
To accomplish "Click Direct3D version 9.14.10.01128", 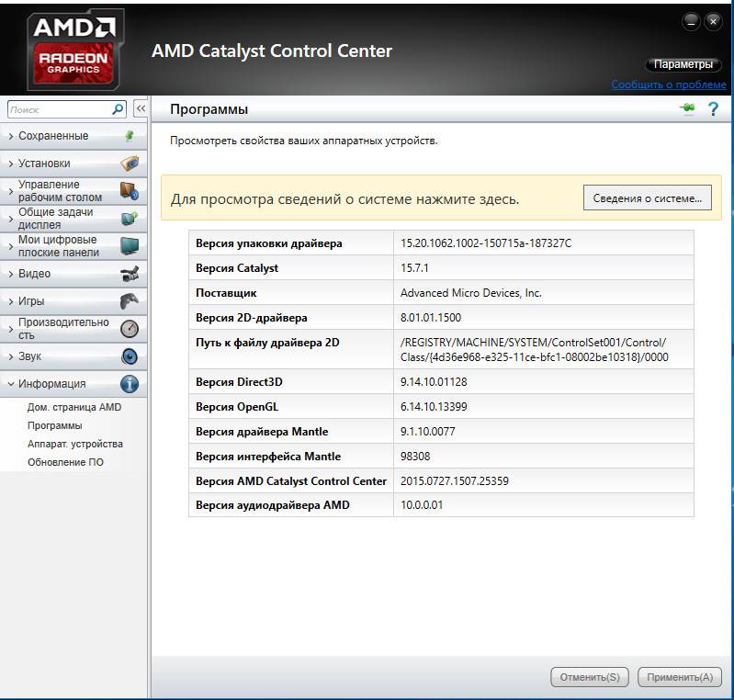I will 434,382.
